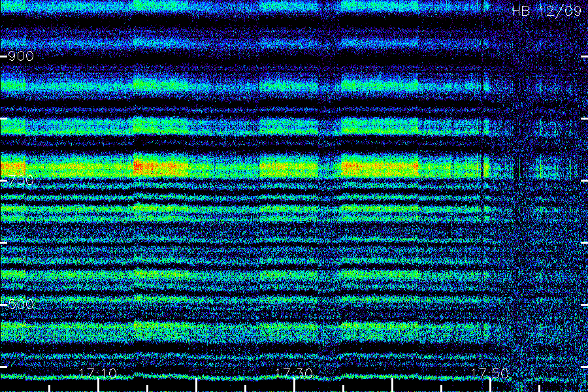Image resolution: width=588 pixels, height=392 pixels.
Task: Click the 700 frequency axis label
Action: [x=21, y=180]
